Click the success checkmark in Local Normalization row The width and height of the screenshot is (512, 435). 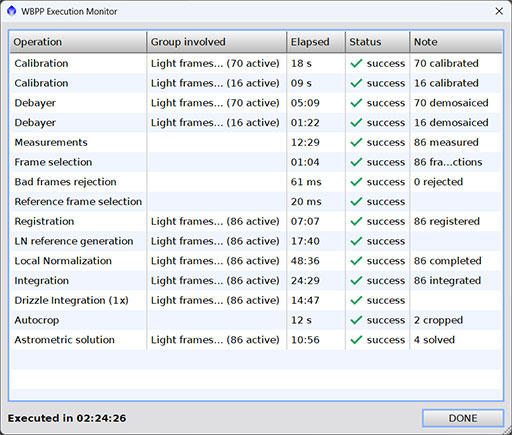[x=356, y=261]
